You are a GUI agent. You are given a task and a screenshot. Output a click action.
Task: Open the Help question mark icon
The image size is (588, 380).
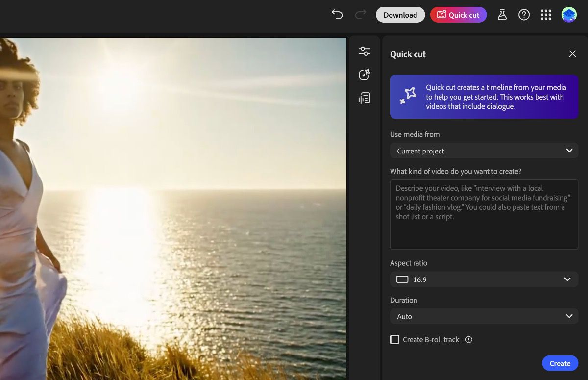[524, 15]
